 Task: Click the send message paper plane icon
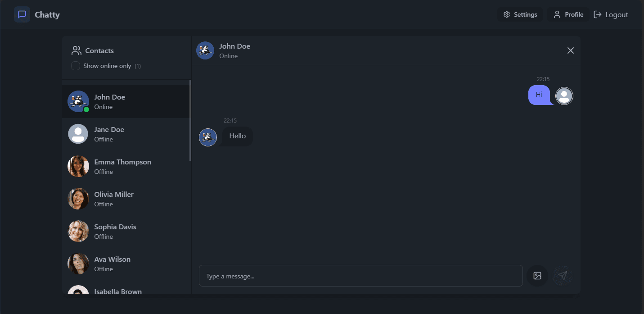tap(562, 276)
